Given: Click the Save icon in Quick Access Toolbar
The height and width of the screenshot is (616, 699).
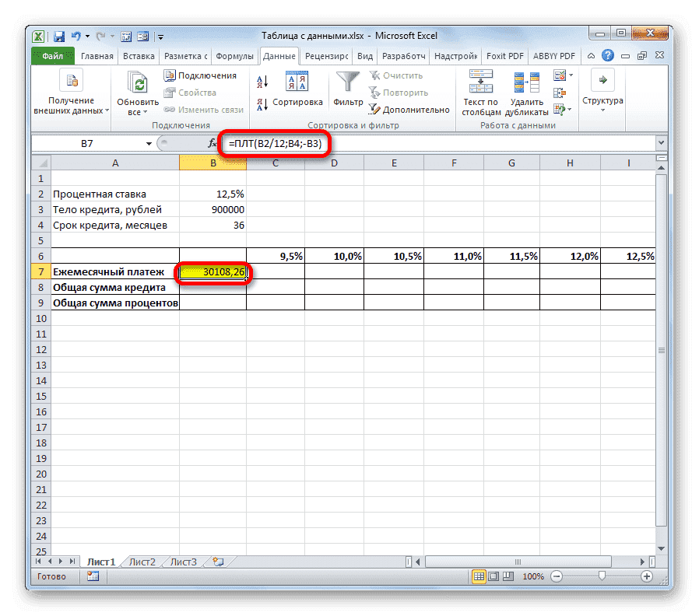Looking at the screenshot, I should (59, 36).
